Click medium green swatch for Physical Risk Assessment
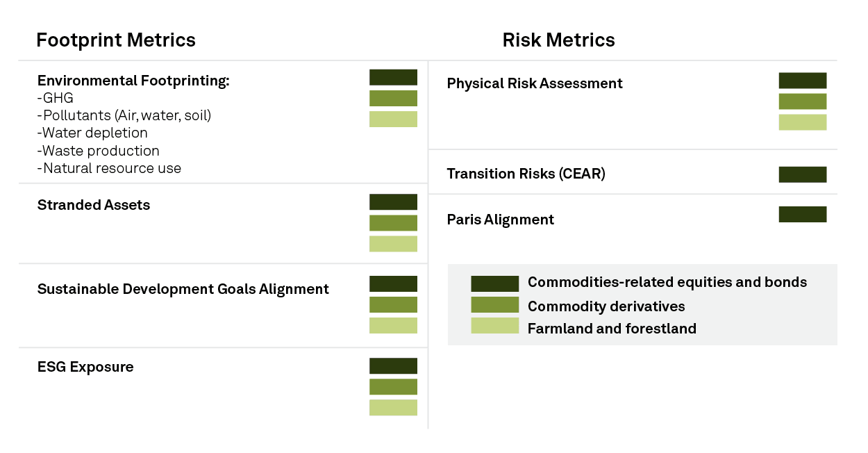868x453 pixels. [803, 101]
